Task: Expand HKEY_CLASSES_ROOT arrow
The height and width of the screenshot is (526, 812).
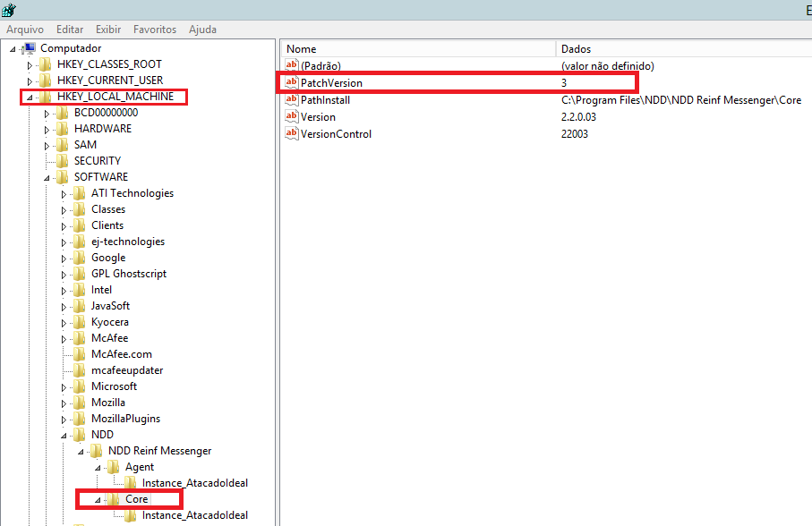Action: 30,65
